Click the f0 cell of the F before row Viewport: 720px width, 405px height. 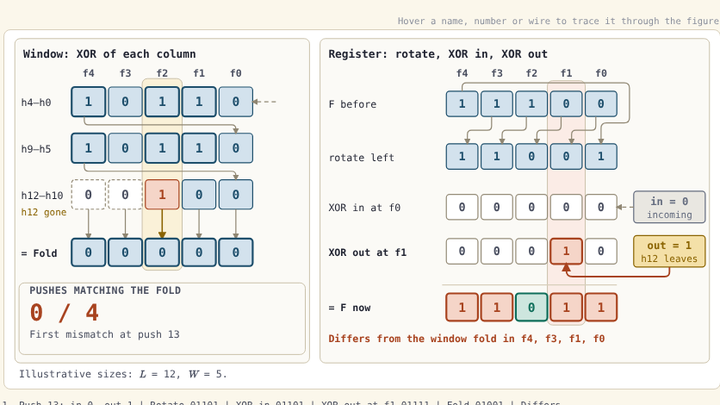601,104
